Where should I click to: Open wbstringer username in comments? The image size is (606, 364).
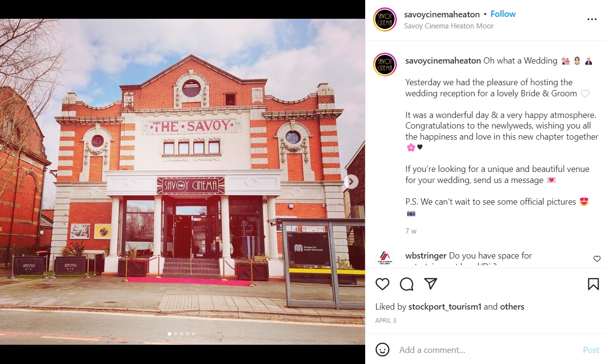point(426,256)
